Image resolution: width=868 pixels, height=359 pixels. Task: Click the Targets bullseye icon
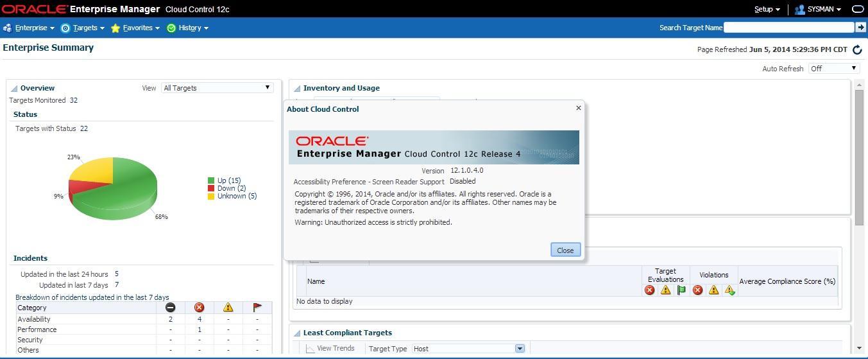click(x=65, y=28)
